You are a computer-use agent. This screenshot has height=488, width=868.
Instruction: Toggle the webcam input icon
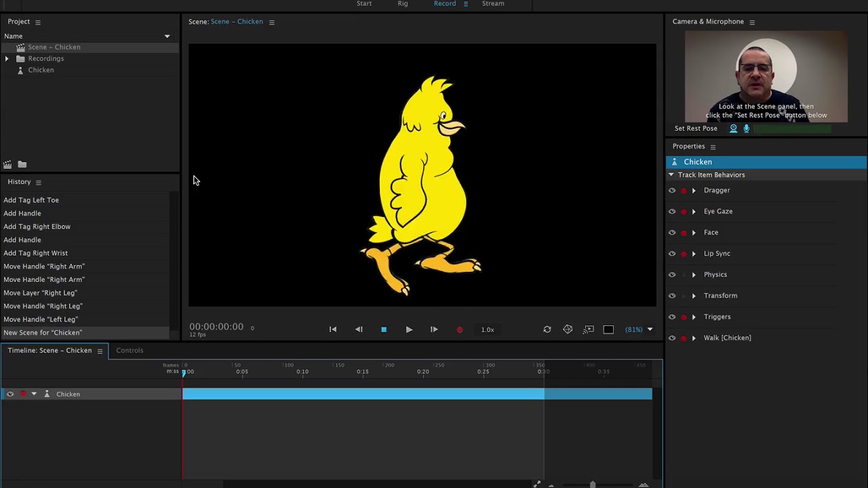(733, 128)
